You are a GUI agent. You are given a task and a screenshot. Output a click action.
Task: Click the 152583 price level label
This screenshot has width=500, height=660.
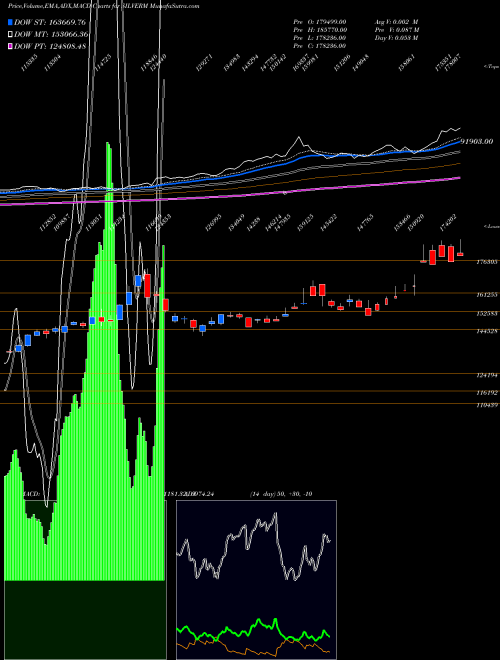click(487, 314)
